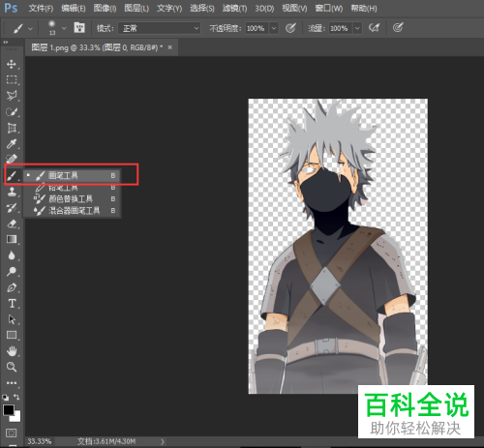This screenshot has height=448, width=484.
Task: Toggle pressure for opacity
Action: (x=290, y=28)
